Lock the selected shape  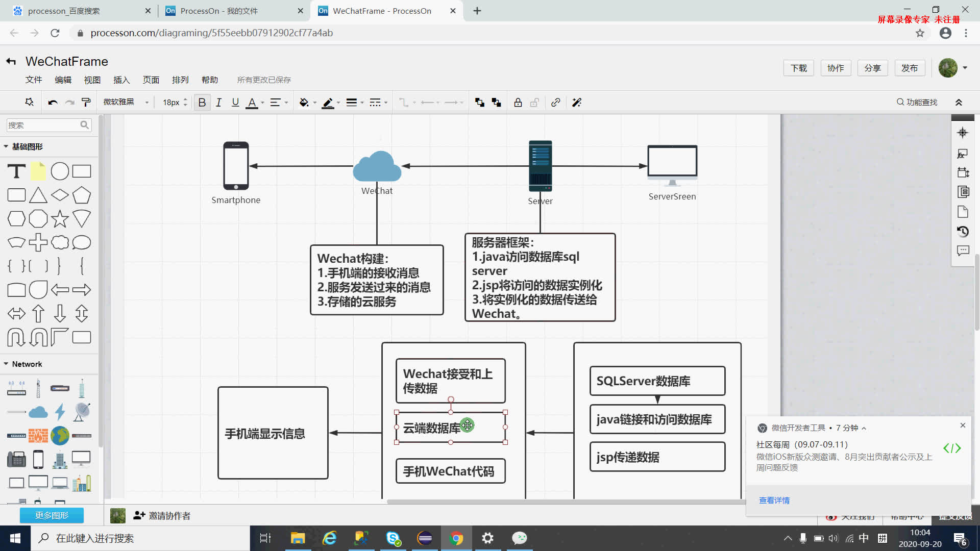518,103
